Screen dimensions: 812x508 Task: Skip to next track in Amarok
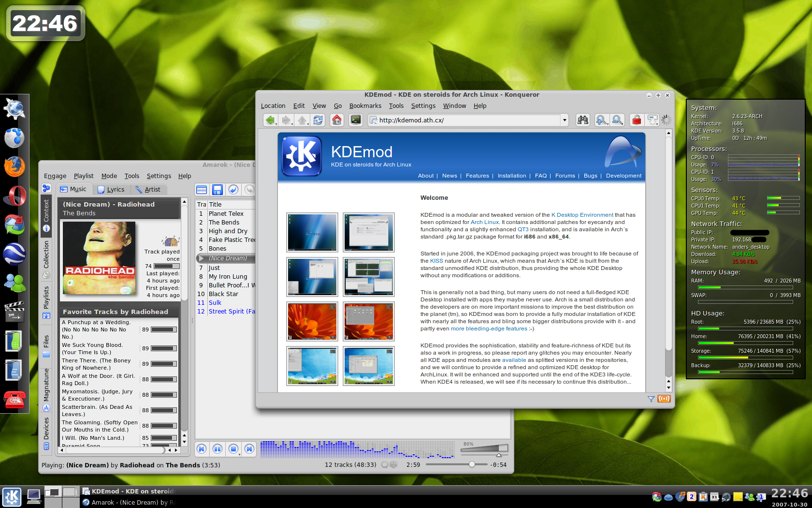[x=249, y=449]
